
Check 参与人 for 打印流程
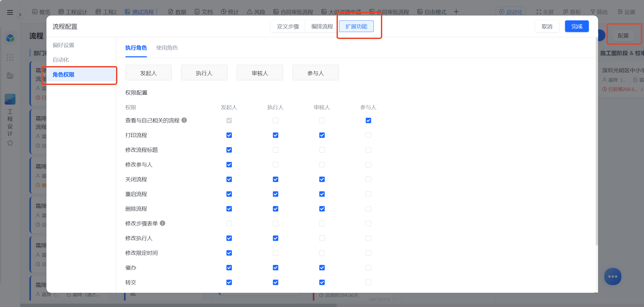point(368,135)
